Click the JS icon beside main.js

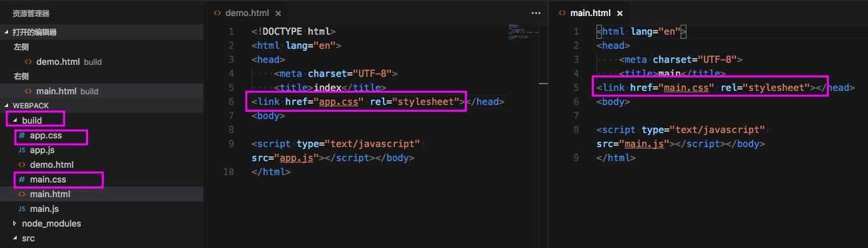coord(22,209)
